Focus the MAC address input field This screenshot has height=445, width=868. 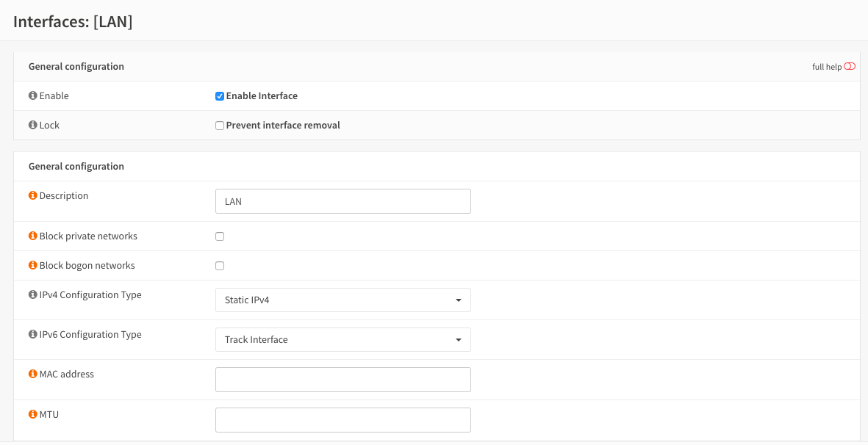[x=342, y=380]
